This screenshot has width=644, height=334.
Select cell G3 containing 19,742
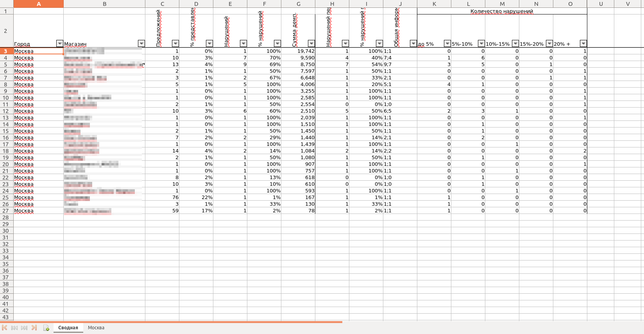tap(298, 51)
